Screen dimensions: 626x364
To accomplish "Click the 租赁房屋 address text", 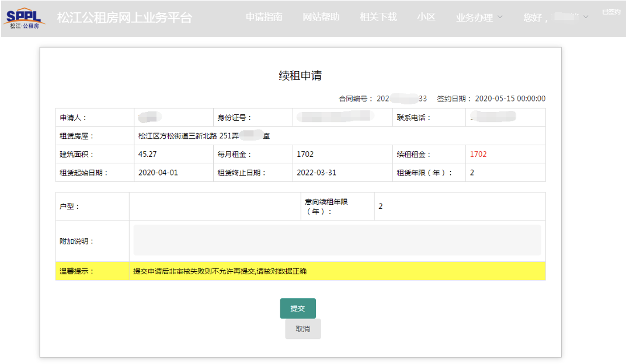I will (x=204, y=136).
